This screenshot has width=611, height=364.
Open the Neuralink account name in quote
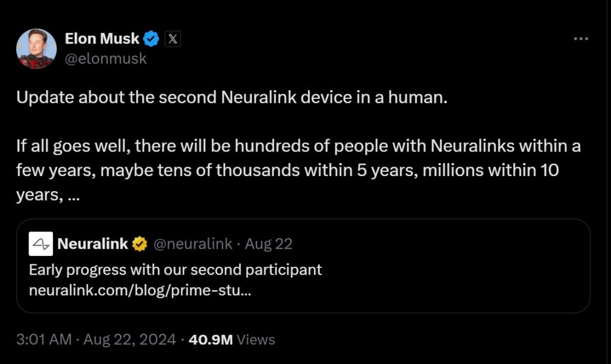tap(92, 243)
